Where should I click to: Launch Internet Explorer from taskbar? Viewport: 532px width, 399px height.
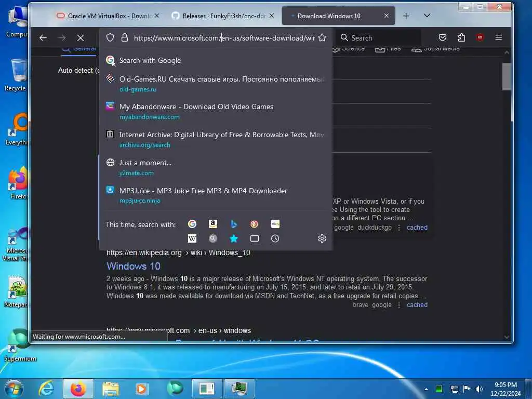[x=46, y=389]
